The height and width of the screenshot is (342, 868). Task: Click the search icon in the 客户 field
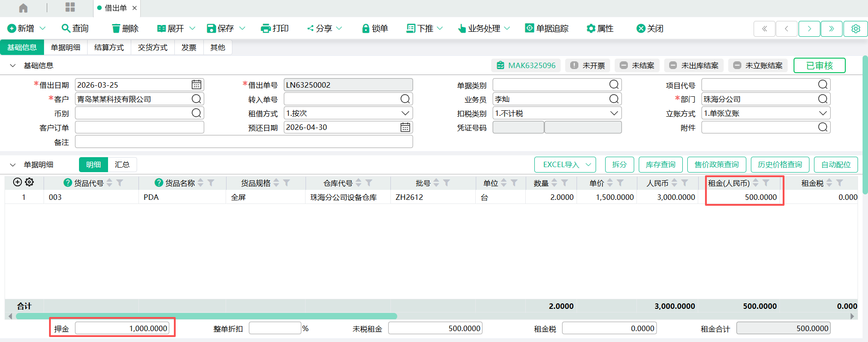point(196,99)
